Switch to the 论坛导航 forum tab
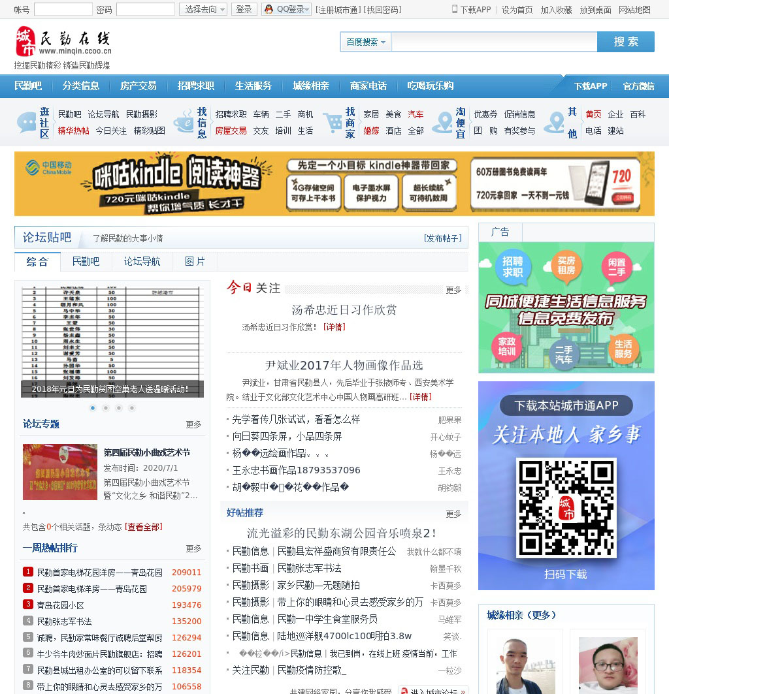This screenshot has width=784, height=694. (x=142, y=261)
